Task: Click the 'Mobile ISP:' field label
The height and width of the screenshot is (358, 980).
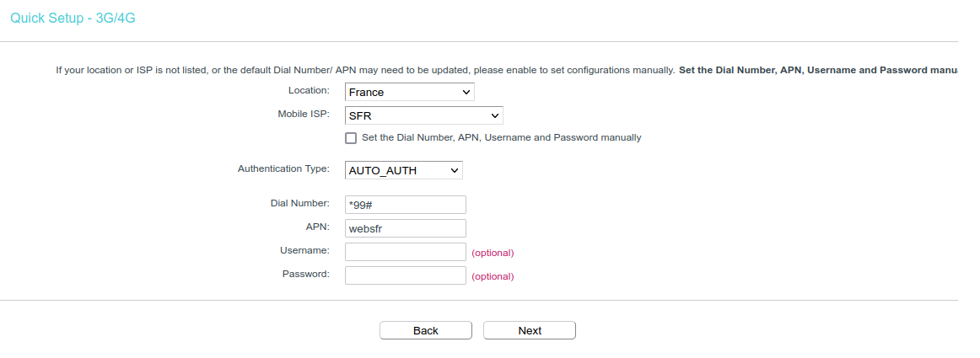Action: pyautogui.click(x=304, y=114)
